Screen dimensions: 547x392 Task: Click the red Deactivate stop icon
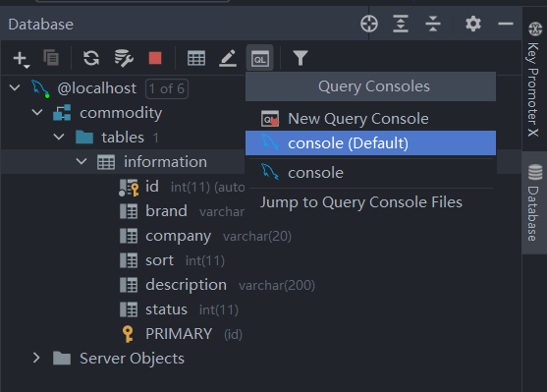[x=155, y=58]
